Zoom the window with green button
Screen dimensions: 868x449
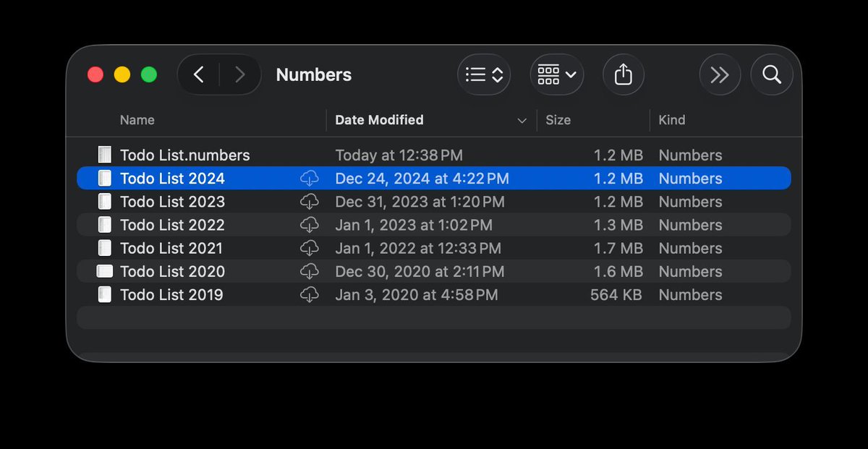pyautogui.click(x=149, y=74)
